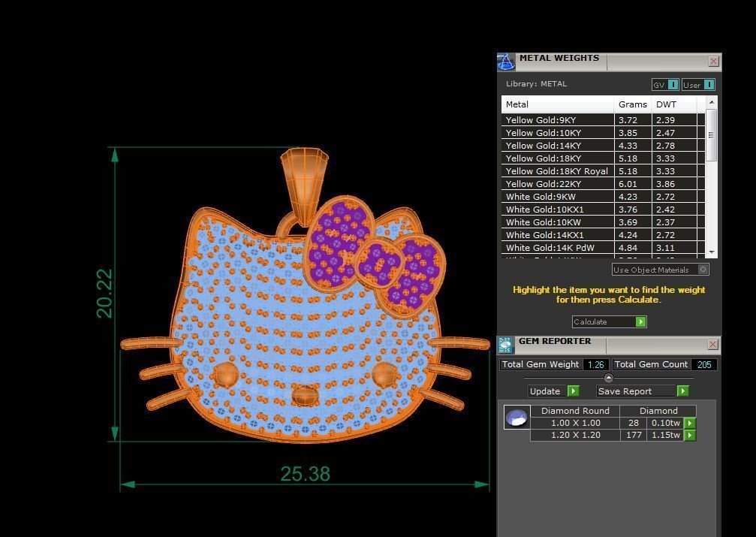The height and width of the screenshot is (537, 756).
Task: Click the Diamond Round header cell
Action: click(x=575, y=411)
